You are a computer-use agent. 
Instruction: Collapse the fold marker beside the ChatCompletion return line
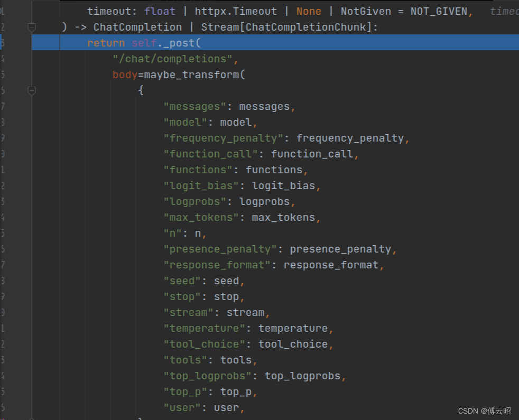[x=32, y=27]
